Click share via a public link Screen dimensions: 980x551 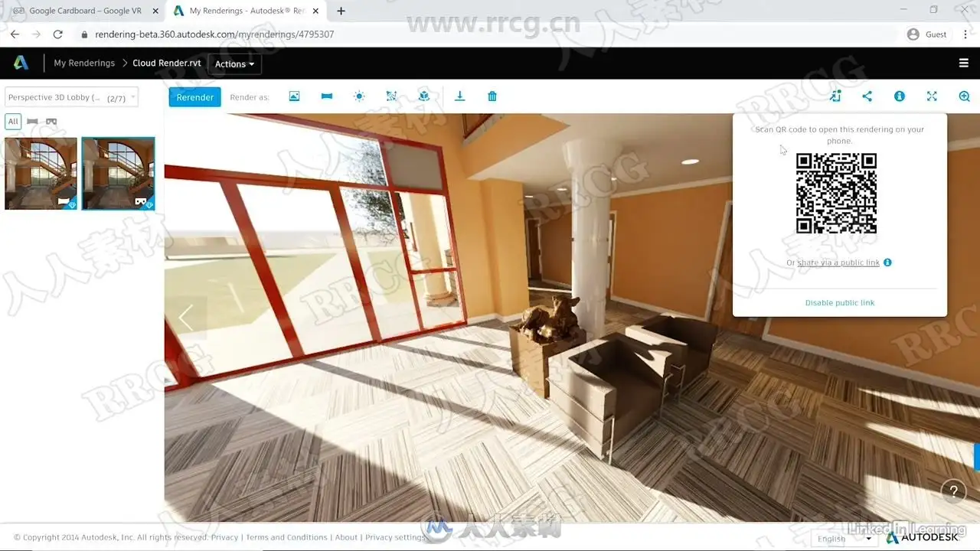pyautogui.click(x=838, y=262)
